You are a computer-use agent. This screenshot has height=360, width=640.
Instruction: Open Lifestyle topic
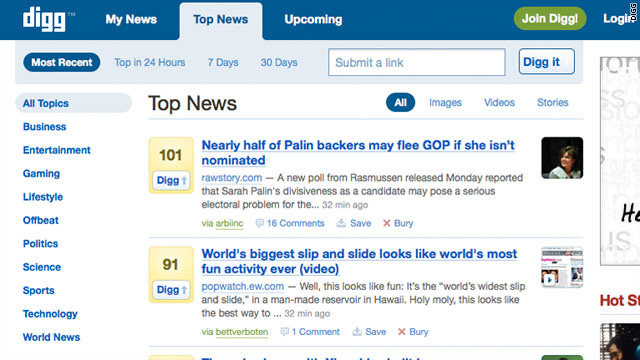click(43, 197)
